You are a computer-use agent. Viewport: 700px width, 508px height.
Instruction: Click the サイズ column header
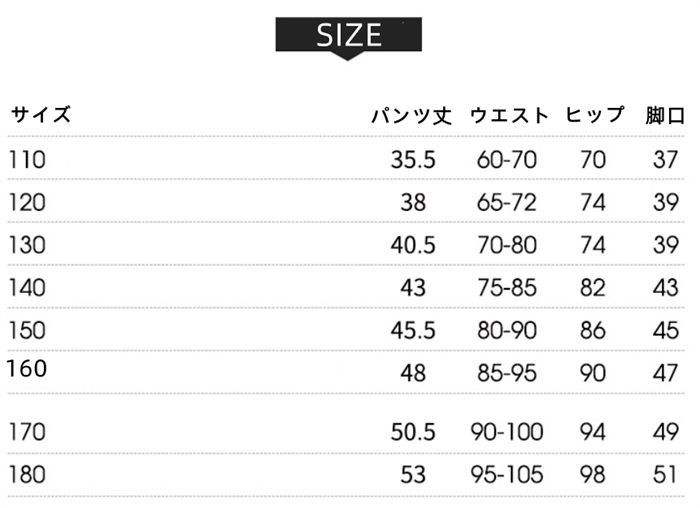point(41,114)
